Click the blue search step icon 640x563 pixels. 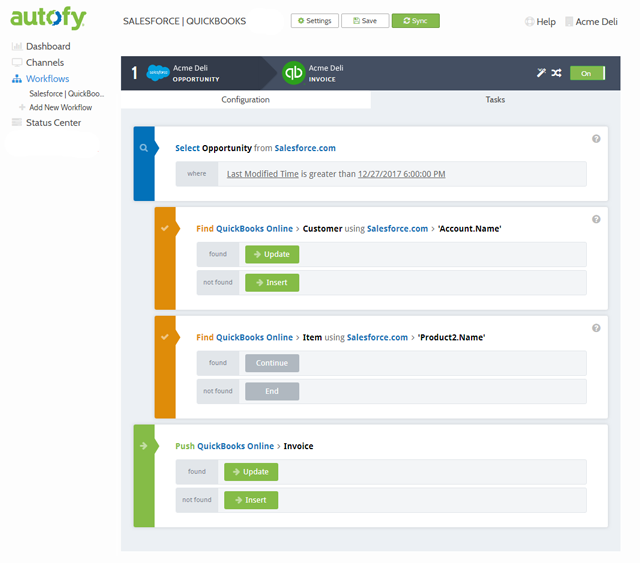(x=144, y=148)
